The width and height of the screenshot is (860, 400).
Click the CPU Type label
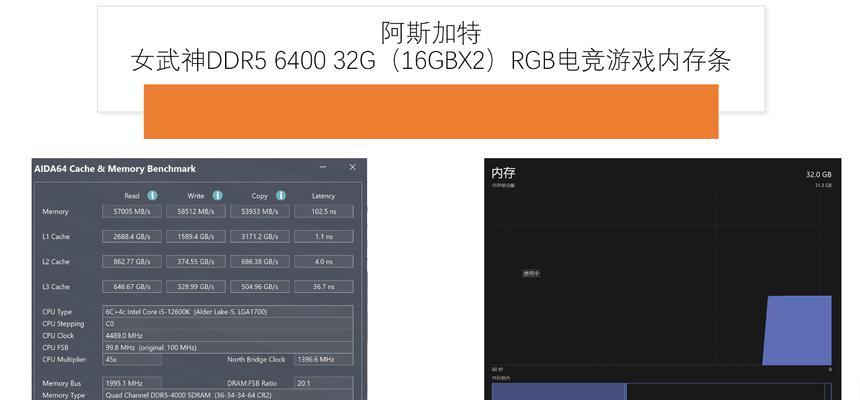(x=57, y=312)
